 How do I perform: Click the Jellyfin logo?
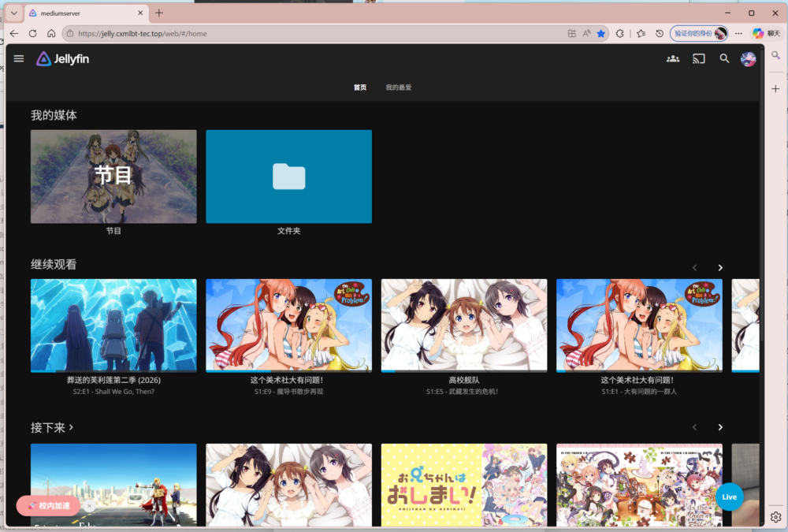pos(62,59)
